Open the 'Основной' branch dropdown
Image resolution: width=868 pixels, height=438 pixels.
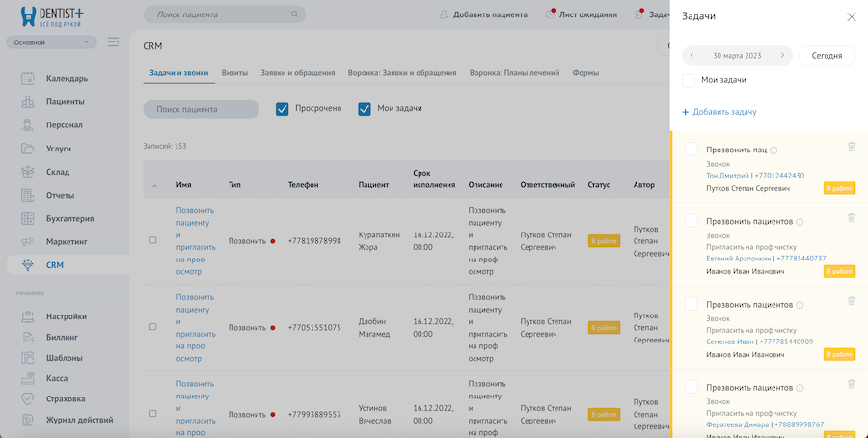click(51, 42)
